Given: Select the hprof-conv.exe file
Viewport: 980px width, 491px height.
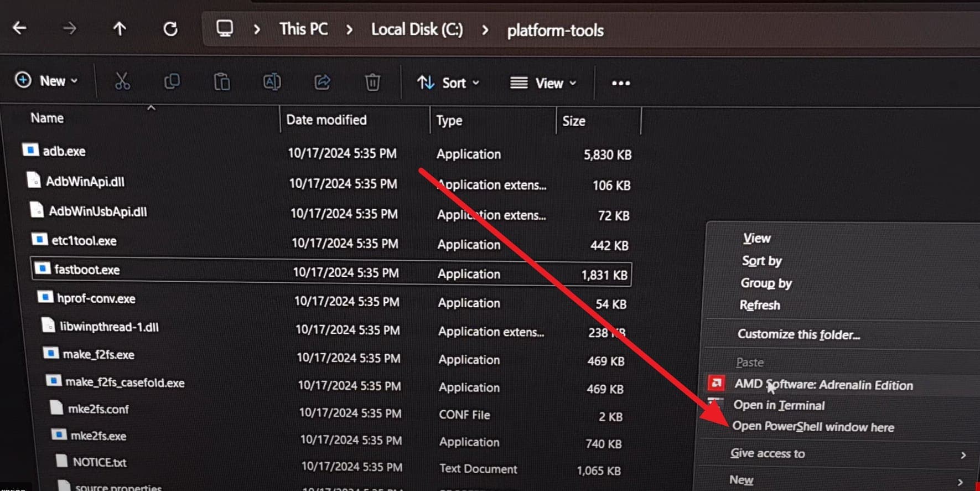Looking at the screenshot, I should [96, 298].
